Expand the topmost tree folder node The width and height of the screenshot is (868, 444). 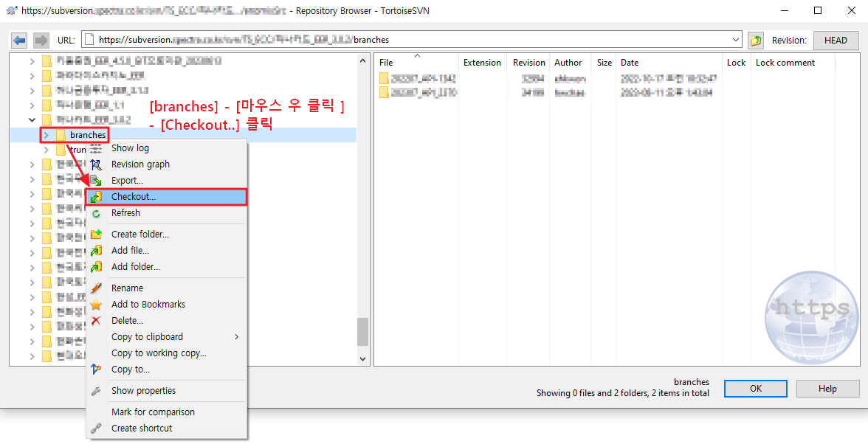[32, 60]
